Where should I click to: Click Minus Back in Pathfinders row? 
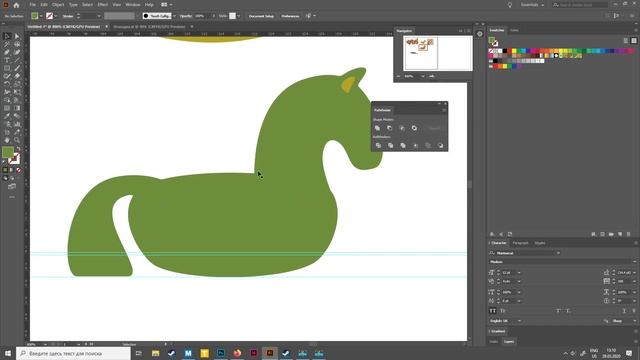(440, 145)
